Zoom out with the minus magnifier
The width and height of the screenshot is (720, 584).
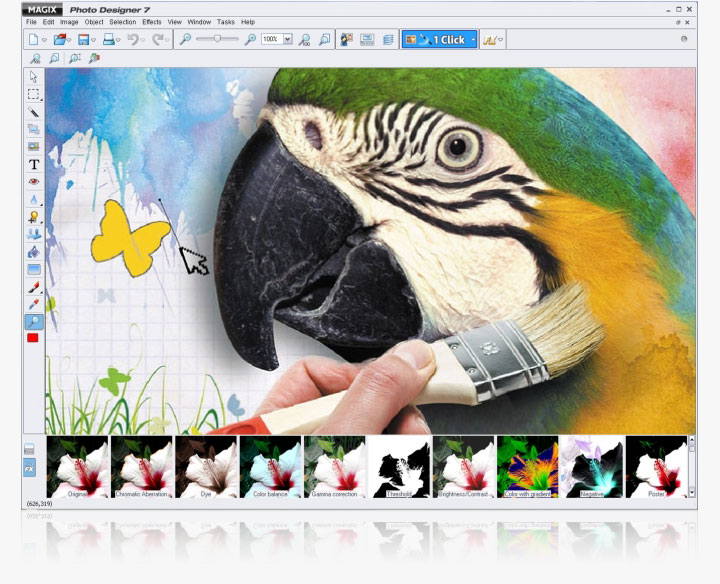pyautogui.click(x=185, y=39)
